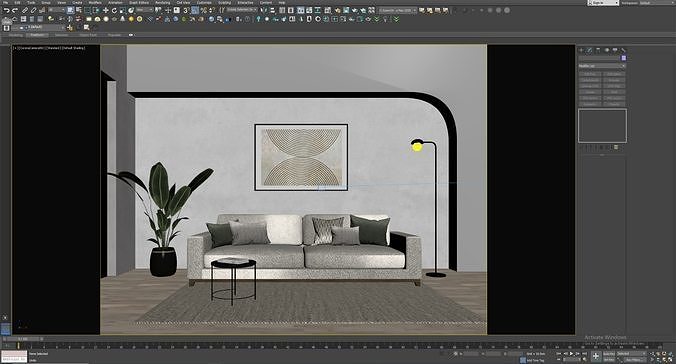Open Key Filters dialog
The width and height of the screenshot is (676, 364).
coord(634,359)
